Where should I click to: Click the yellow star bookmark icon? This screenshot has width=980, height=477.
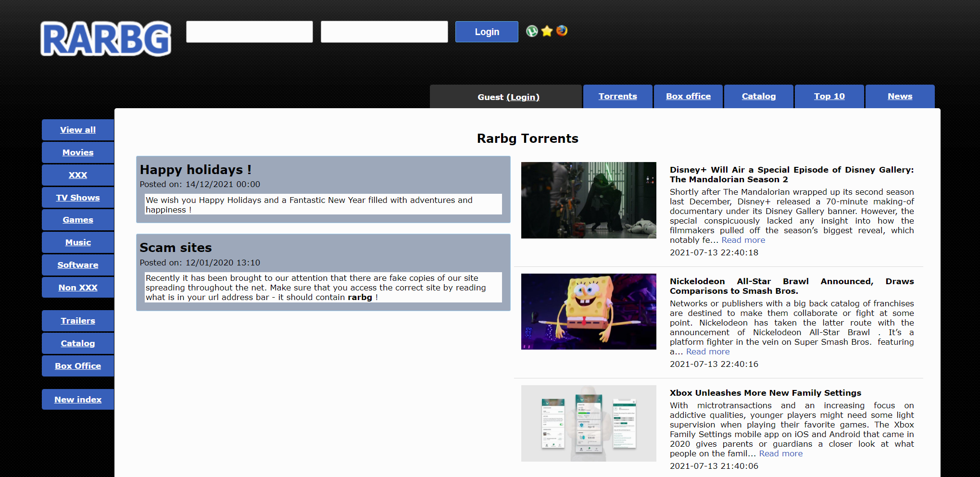coord(547,31)
